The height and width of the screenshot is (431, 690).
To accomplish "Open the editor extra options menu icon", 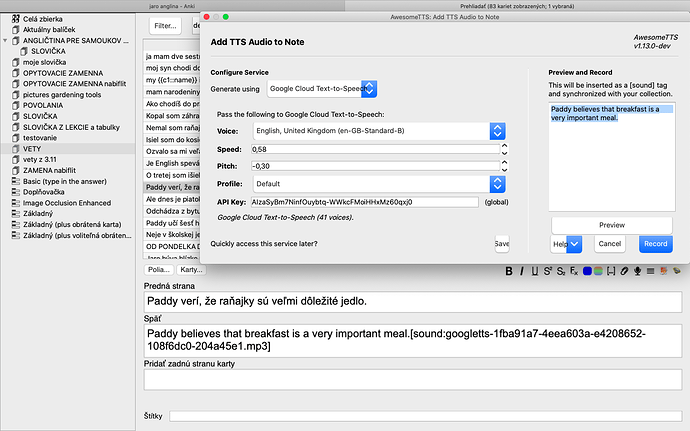I will click(650, 271).
